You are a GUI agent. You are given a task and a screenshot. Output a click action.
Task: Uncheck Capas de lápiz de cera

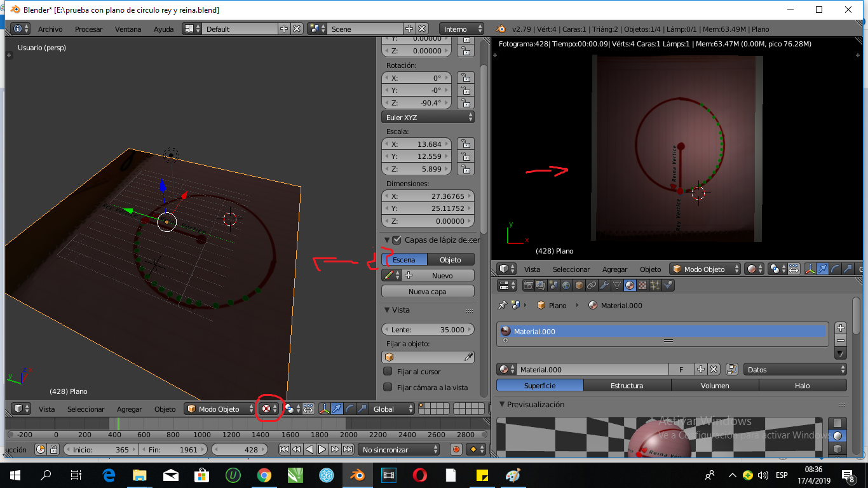pos(397,240)
